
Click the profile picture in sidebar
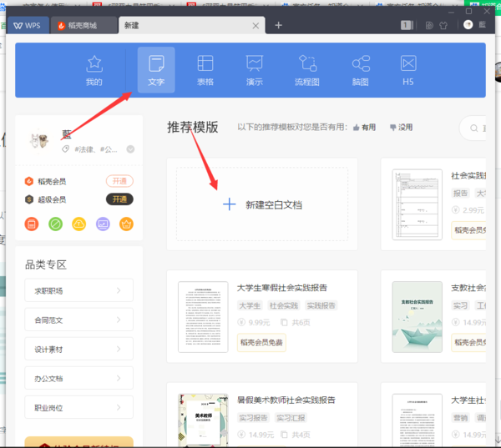pyautogui.click(x=39, y=140)
